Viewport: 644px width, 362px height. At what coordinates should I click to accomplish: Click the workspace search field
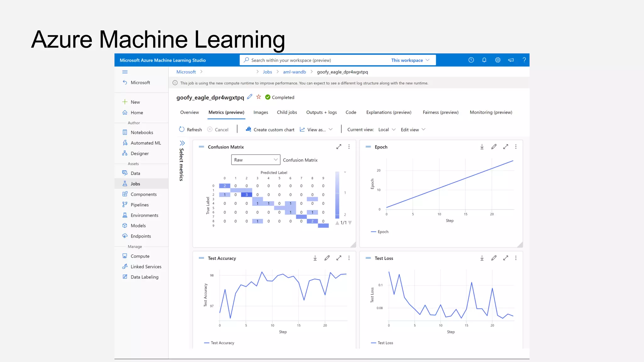(x=316, y=60)
